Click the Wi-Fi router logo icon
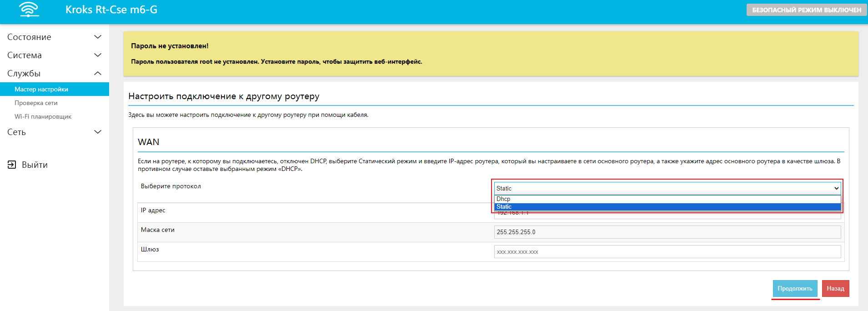 click(29, 10)
